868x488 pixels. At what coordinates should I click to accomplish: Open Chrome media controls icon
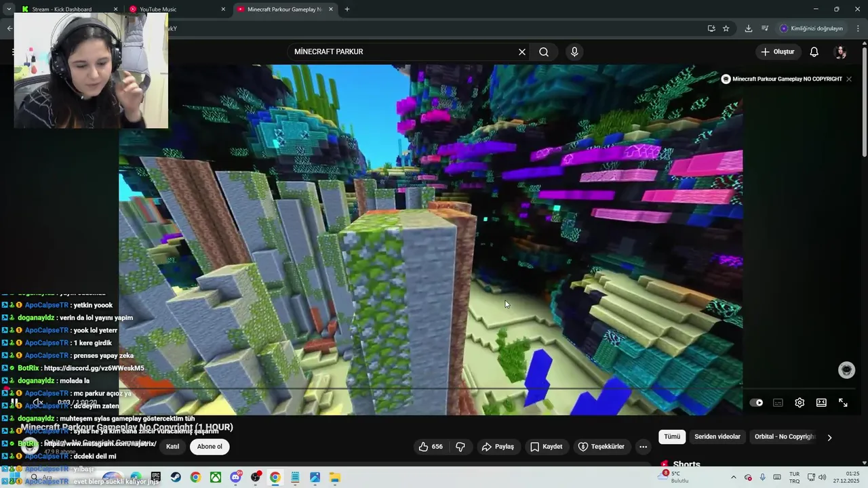(x=765, y=28)
